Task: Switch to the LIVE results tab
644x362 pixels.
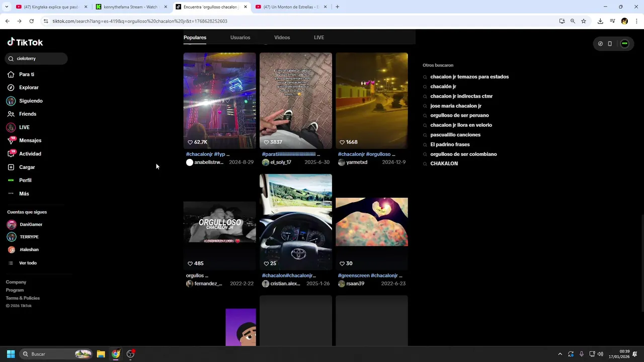Action: (x=319, y=38)
